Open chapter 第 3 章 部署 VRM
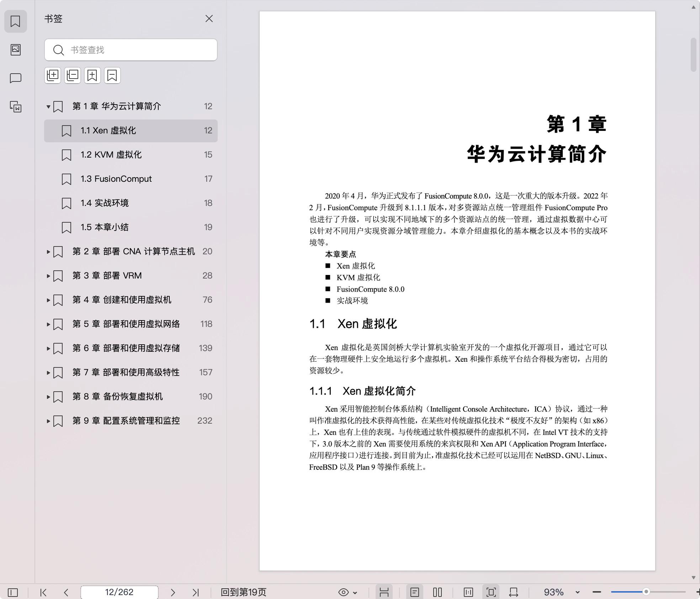 pos(131,276)
